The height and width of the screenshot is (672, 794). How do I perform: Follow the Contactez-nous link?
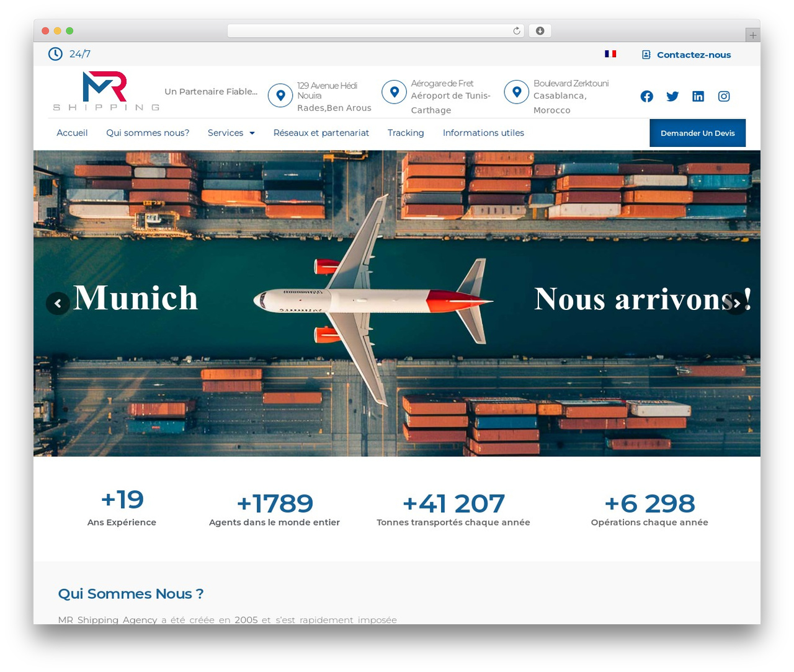pyautogui.click(x=694, y=55)
